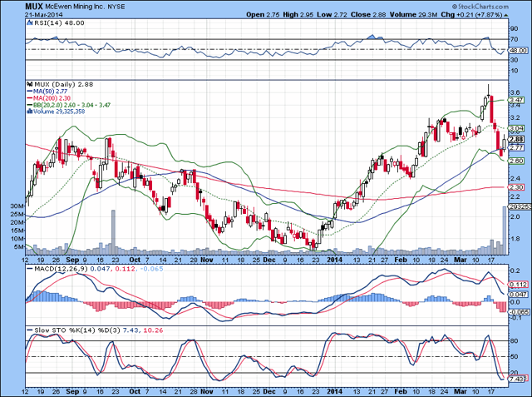Viewport: 532px width, 397px height.
Task: Click the McEwen Mining Inc. company name
Action: tap(75, 7)
